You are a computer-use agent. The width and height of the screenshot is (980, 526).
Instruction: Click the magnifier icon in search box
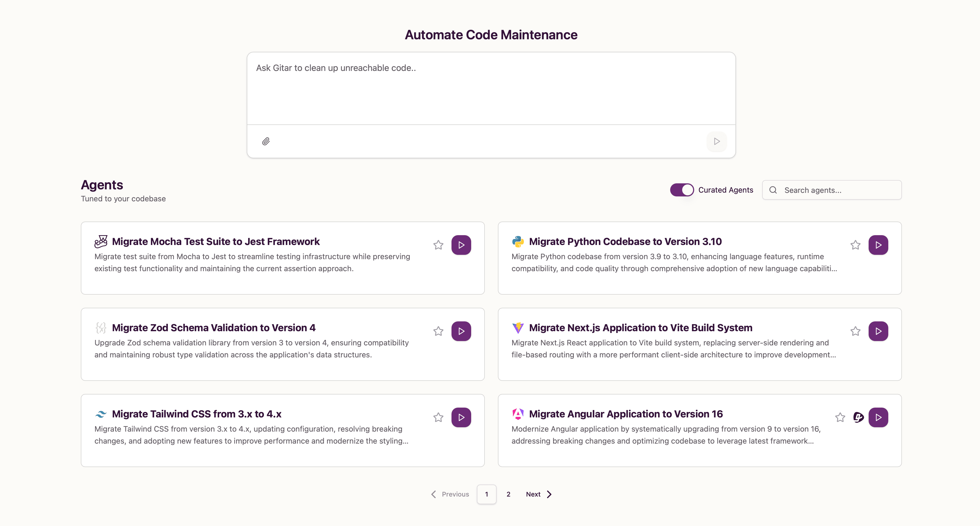773,190
